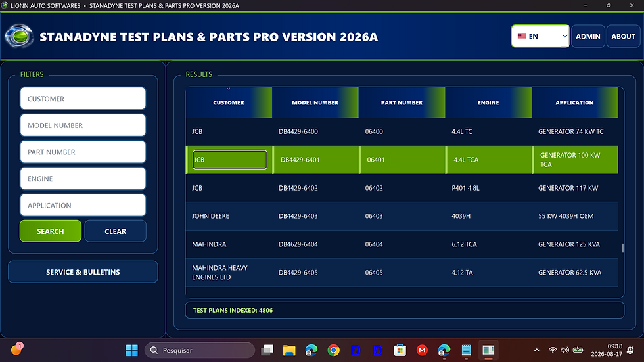Image resolution: width=644 pixels, height=362 pixels.
Task: Open Microsoft Store from the taskbar
Action: (400, 350)
